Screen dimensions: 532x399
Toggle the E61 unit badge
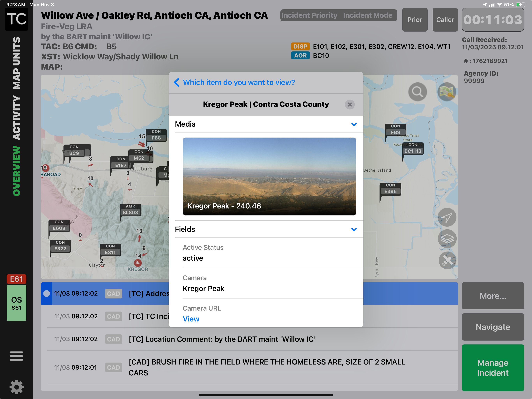(16, 279)
